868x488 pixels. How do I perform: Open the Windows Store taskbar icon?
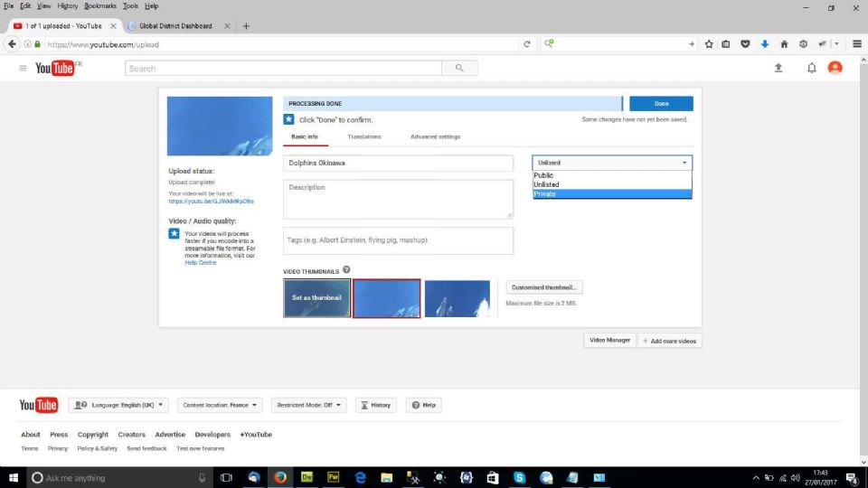[x=493, y=477]
